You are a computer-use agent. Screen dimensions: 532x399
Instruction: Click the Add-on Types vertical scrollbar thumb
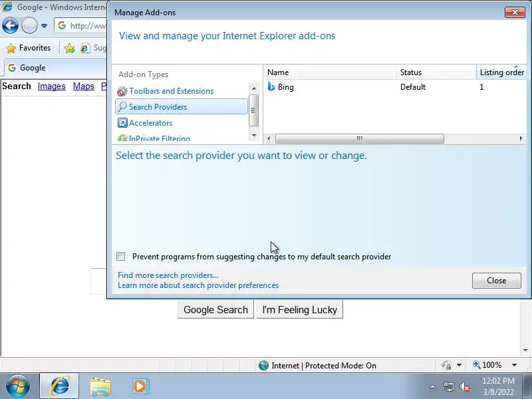(x=254, y=110)
